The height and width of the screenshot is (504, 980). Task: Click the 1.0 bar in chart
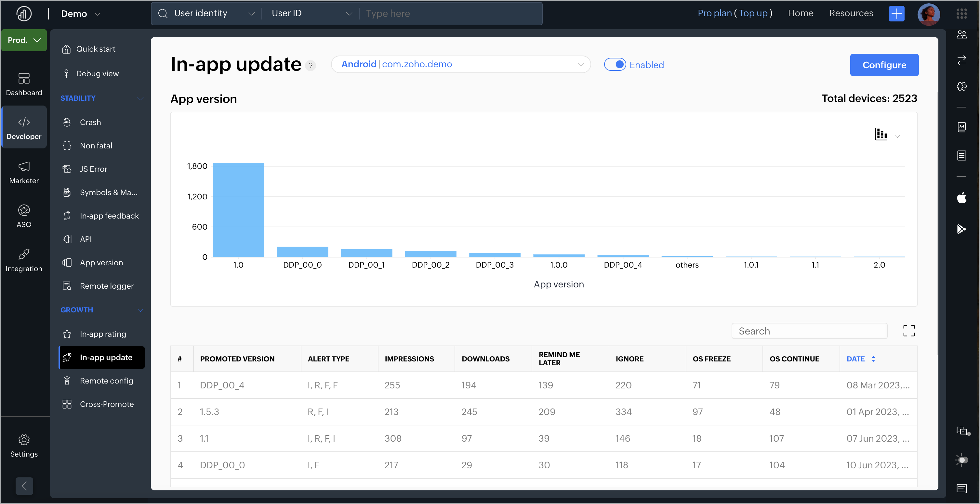238,210
